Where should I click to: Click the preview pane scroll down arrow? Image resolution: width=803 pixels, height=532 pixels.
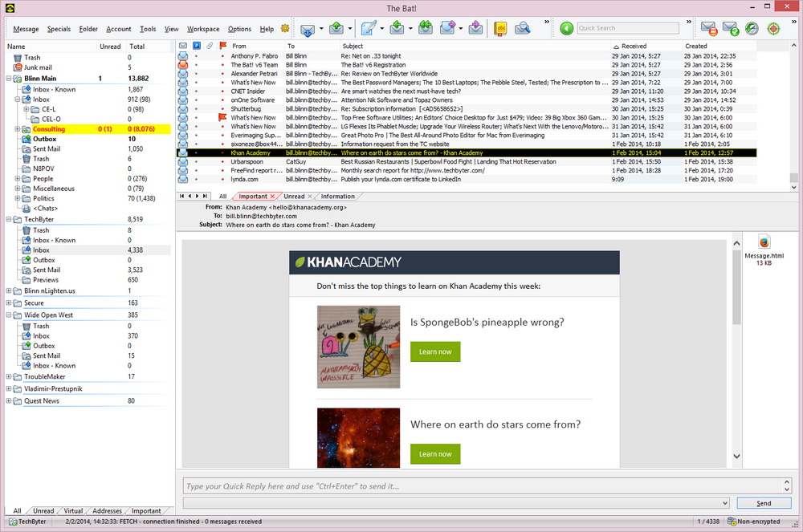click(736, 457)
